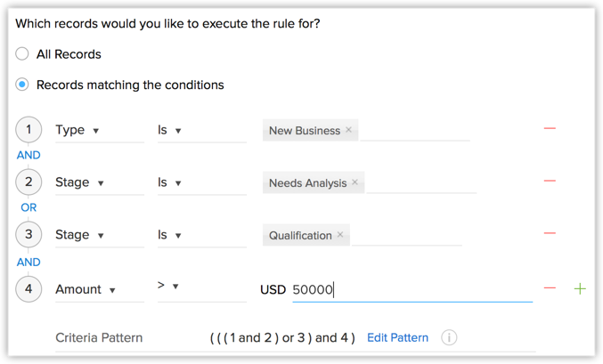Toggle the AND connector below condition 1
603x364 pixels.
pos(29,155)
